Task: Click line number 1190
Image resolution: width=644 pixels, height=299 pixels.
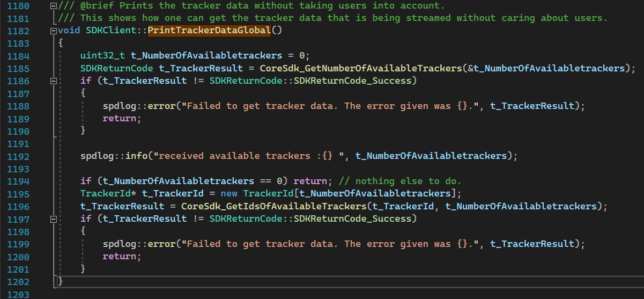Action: click(18, 131)
